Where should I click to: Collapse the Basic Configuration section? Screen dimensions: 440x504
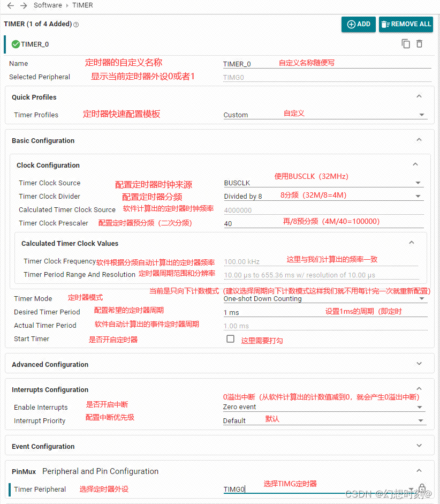(x=419, y=140)
